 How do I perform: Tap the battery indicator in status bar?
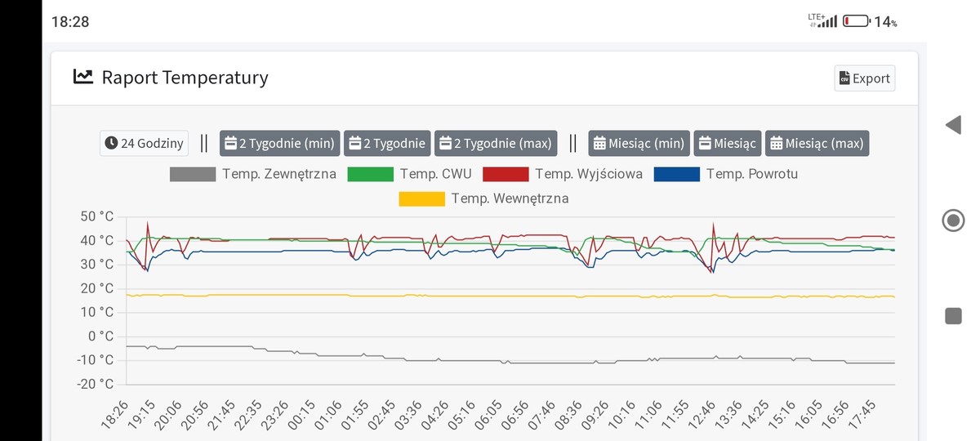(x=856, y=21)
